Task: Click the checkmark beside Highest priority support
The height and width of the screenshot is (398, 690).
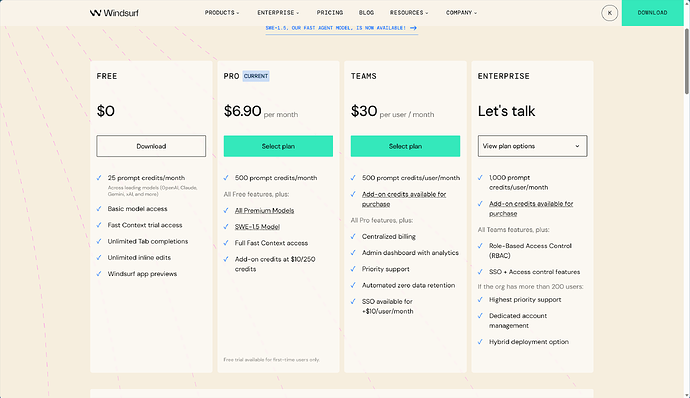Action: tap(481, 300)
